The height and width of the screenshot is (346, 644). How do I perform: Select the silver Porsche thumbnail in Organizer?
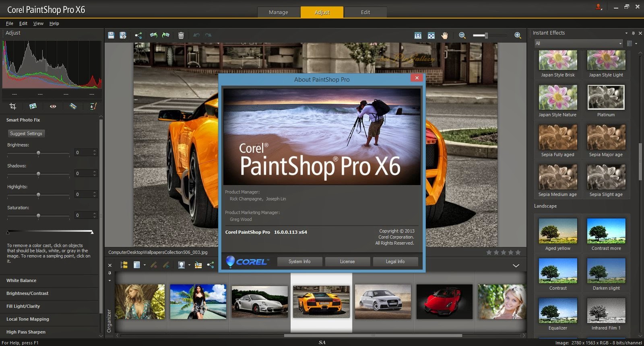pyautogui.click(x=260, y=302)
